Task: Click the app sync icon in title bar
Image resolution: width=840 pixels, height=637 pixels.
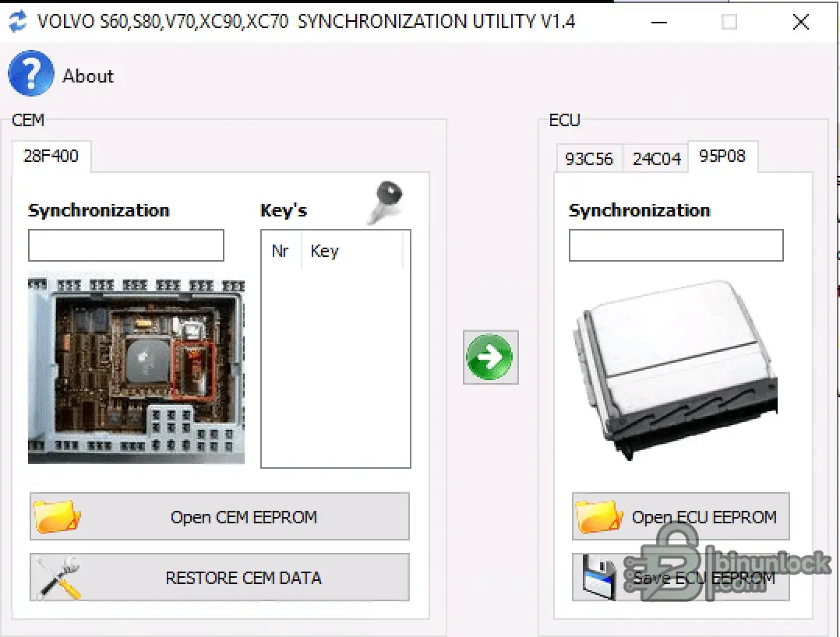Action: [x=17, y=21]
